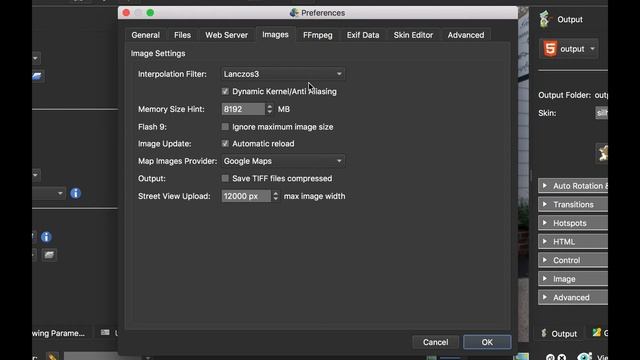Toggle Dynamic Kernel/Anti Aliasing checkbox
This screenshot has height=360, width=640.
click(x=225, y=91)
